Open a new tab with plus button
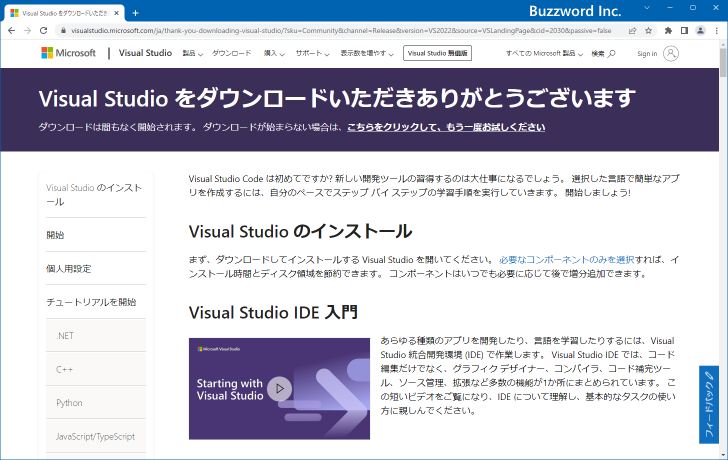 136,13
